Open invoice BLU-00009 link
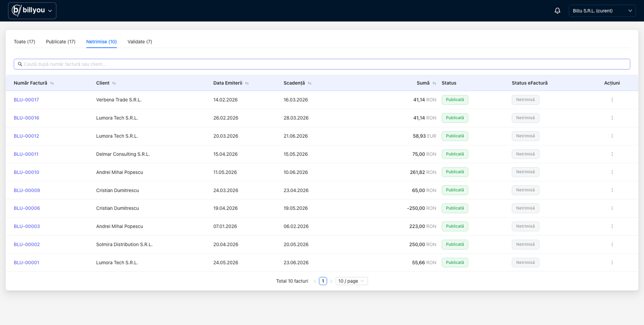This screenshot has width=644, height=325. point(27,190)
